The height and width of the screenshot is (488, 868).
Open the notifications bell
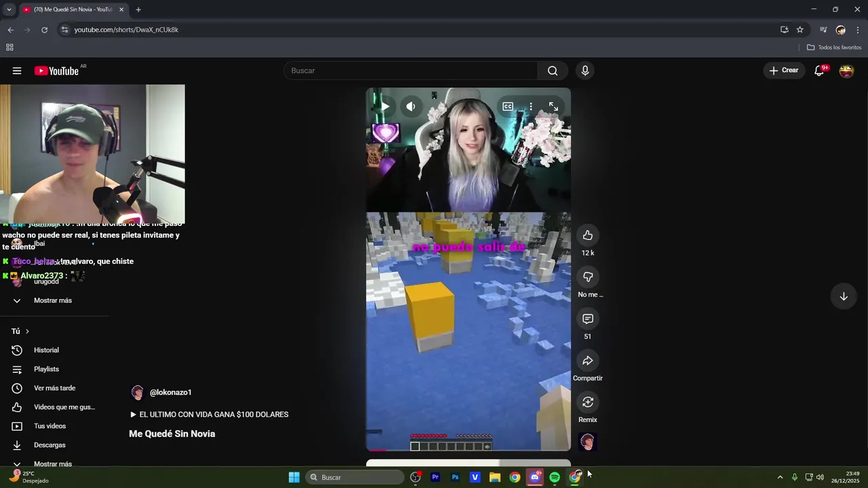(x=819, y=70)
